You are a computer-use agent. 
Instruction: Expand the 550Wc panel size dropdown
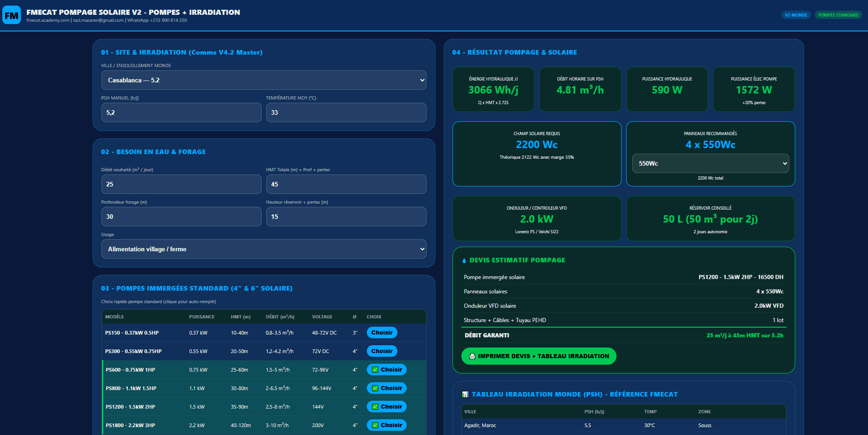pos(711,163)
